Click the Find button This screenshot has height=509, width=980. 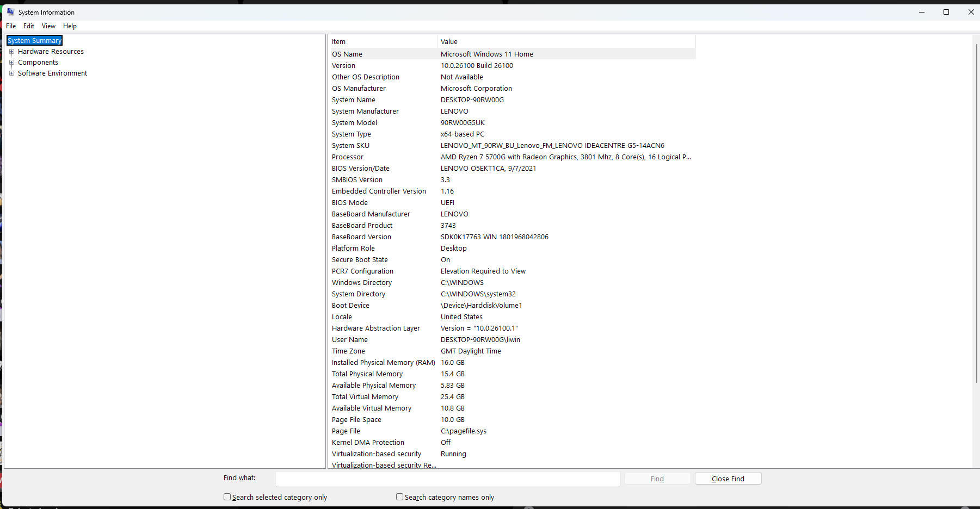tap(657, 479)
